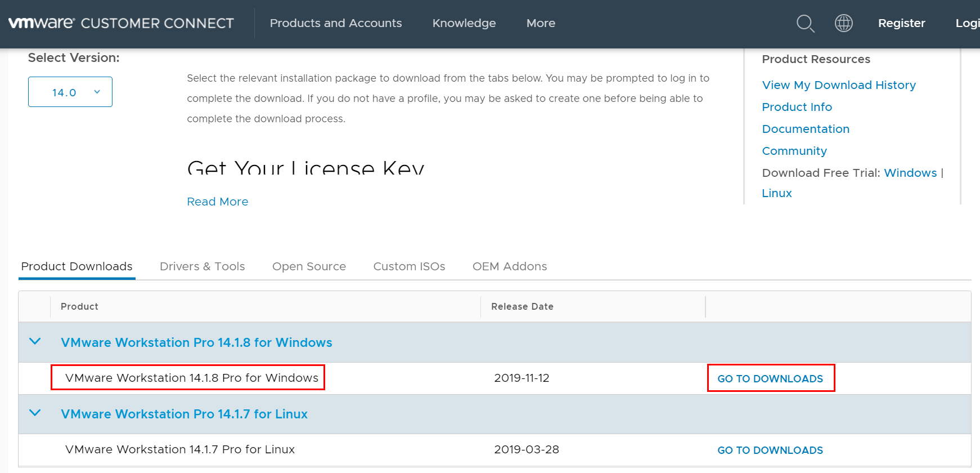
Task: Go to downloads for Workstation 14.1.8 Windows
Action: coord(770,378)
